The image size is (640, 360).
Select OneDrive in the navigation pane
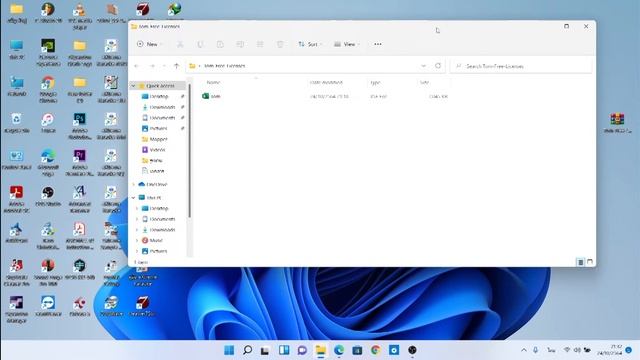click(x=156, y=184)
